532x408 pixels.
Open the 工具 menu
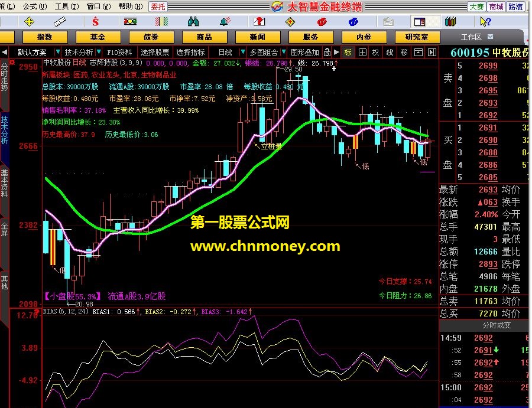pos(66,6)
